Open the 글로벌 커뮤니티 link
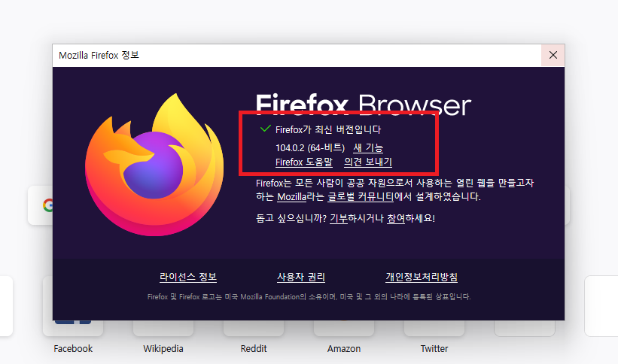 (x=361, y=196)
